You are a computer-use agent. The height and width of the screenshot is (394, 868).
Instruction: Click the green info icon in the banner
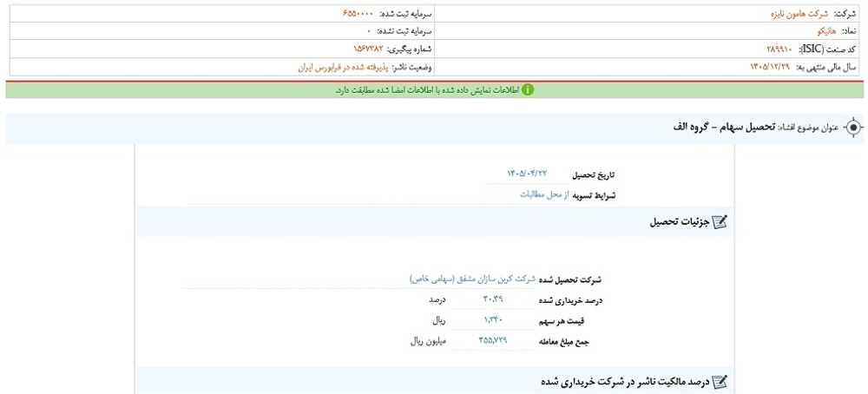coord(528,89)
